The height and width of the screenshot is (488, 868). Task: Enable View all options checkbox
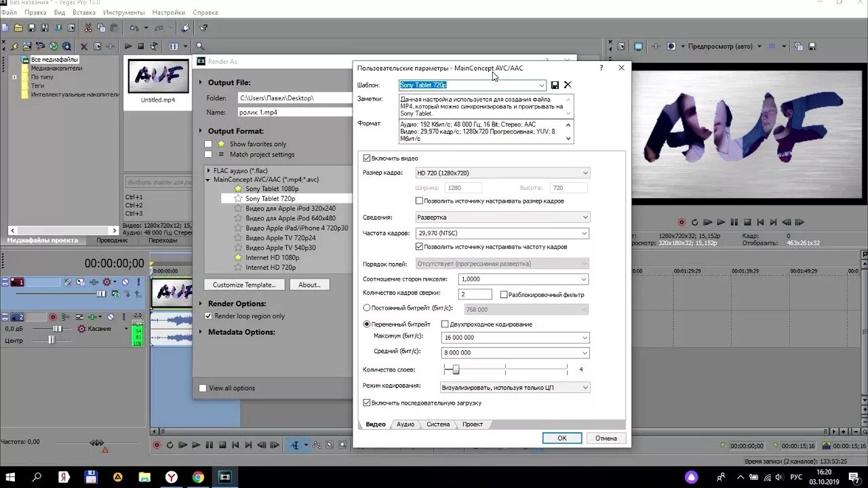point(203,388)
